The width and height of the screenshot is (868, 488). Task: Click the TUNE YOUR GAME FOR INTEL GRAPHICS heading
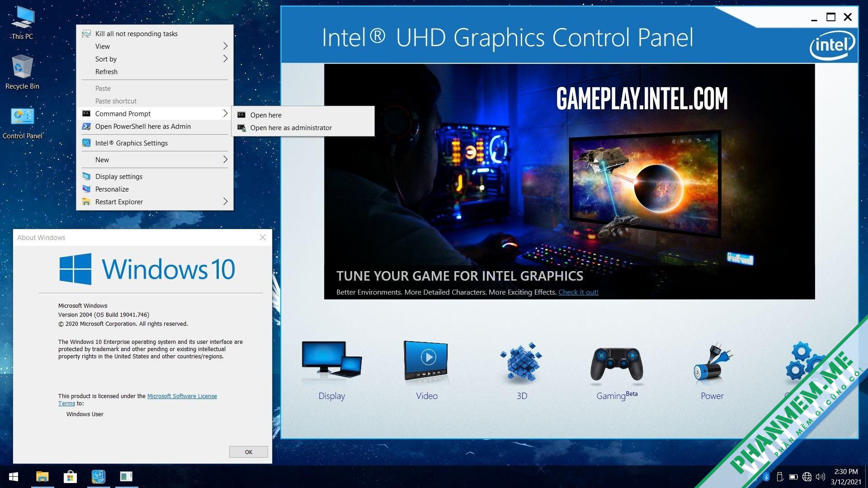tap(460, 276)
